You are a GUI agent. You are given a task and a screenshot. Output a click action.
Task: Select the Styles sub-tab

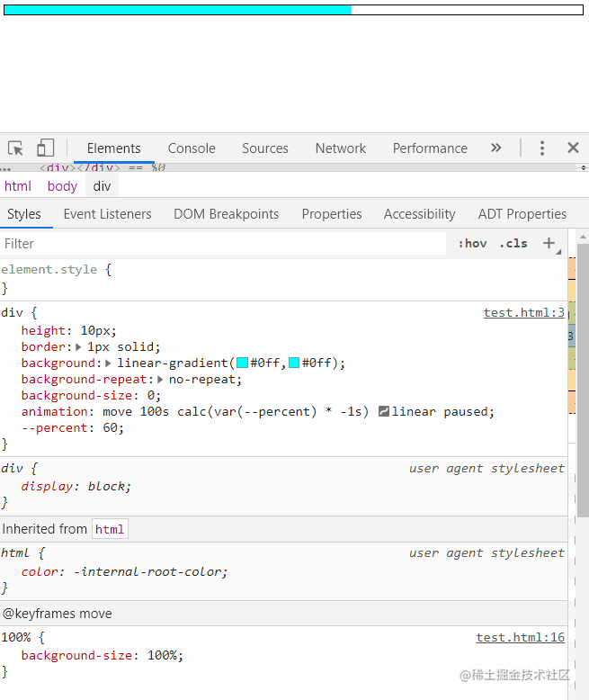(24, 214)
